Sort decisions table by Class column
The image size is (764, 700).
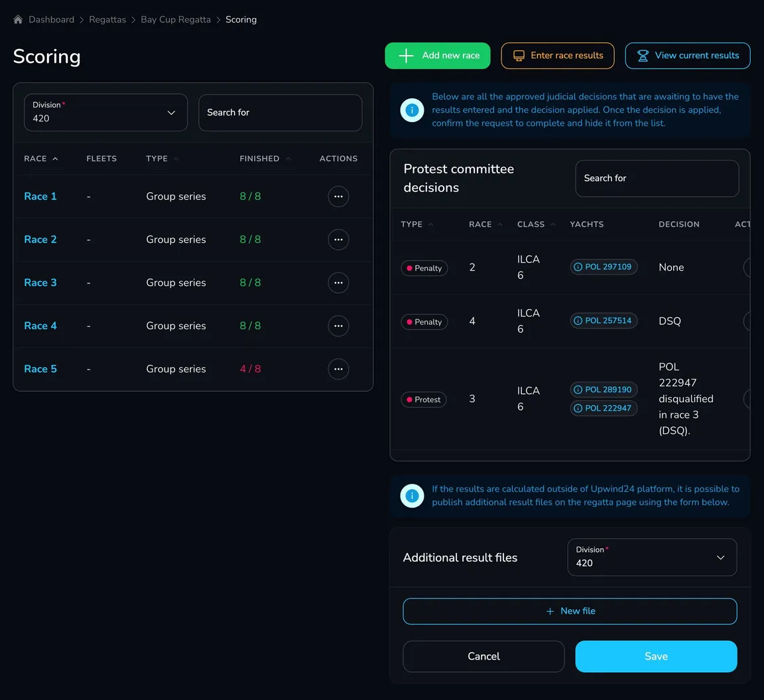coord(536,224)
